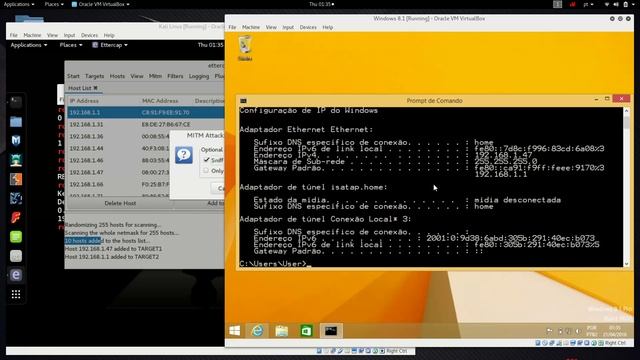Open Devices menu of Windows 8.1 VM window
640x360 pixels.
click(x=308, y=27)
